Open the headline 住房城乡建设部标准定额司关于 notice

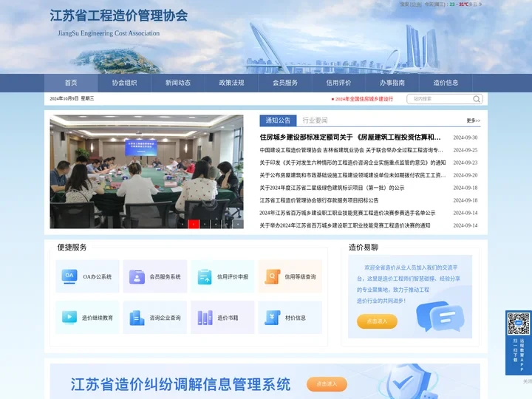pyautogui.click(x=350, y=137)
